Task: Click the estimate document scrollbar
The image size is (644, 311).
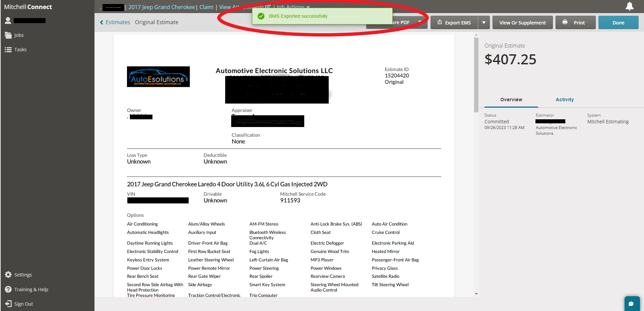Action: point(476,75)
